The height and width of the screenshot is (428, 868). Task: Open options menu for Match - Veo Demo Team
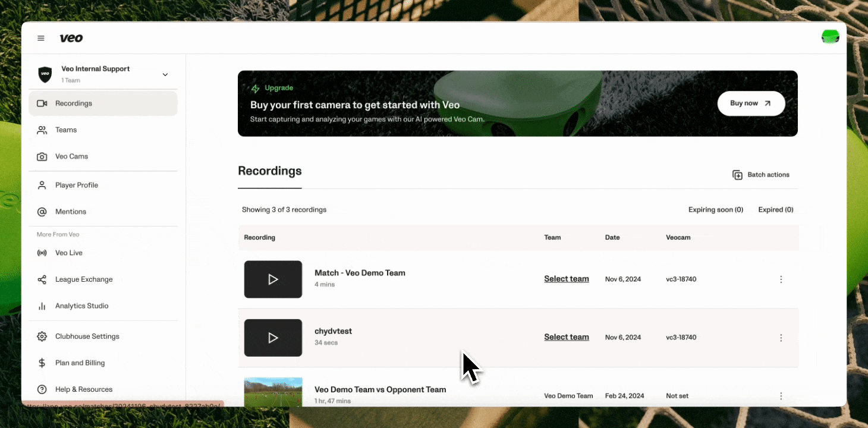pyautogui.click(x=781, y=279)
